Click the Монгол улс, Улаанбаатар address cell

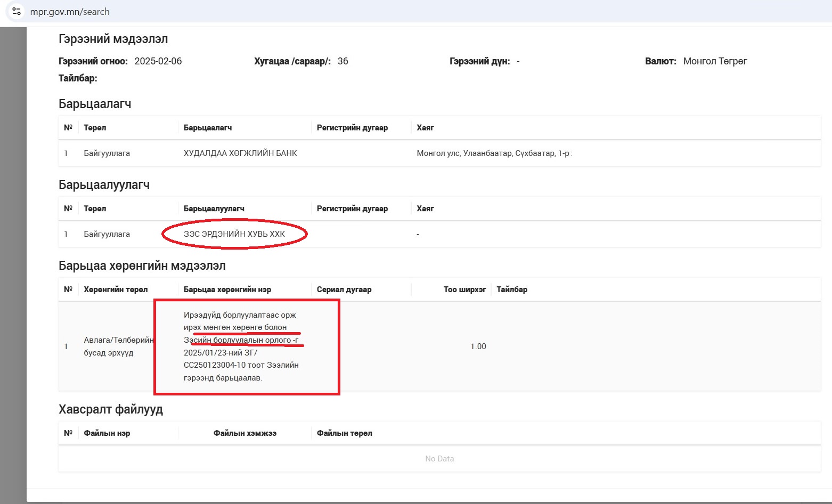pyautogui.click(x=494, y=153)
